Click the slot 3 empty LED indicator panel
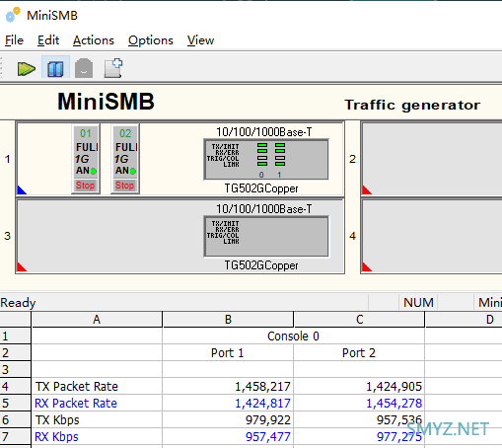Screen dimensions: 502x448 click(x=266, y=236)
